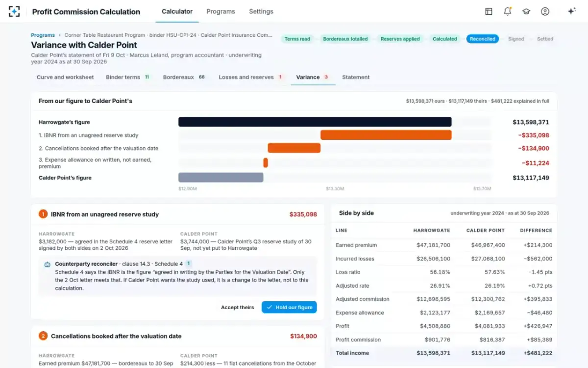
Task: Launch the sparkle AI assistant icon
Action: [x=571, y=11]
